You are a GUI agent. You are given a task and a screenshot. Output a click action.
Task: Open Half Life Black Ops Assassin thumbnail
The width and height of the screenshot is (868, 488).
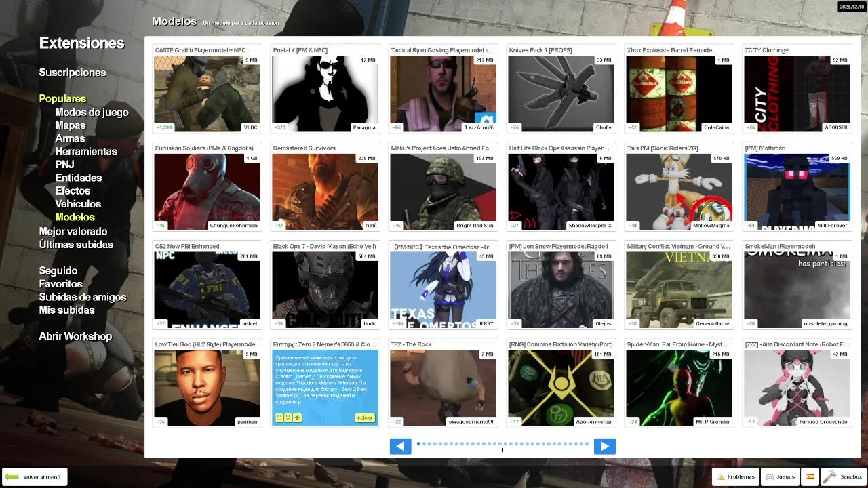(561, 192)
